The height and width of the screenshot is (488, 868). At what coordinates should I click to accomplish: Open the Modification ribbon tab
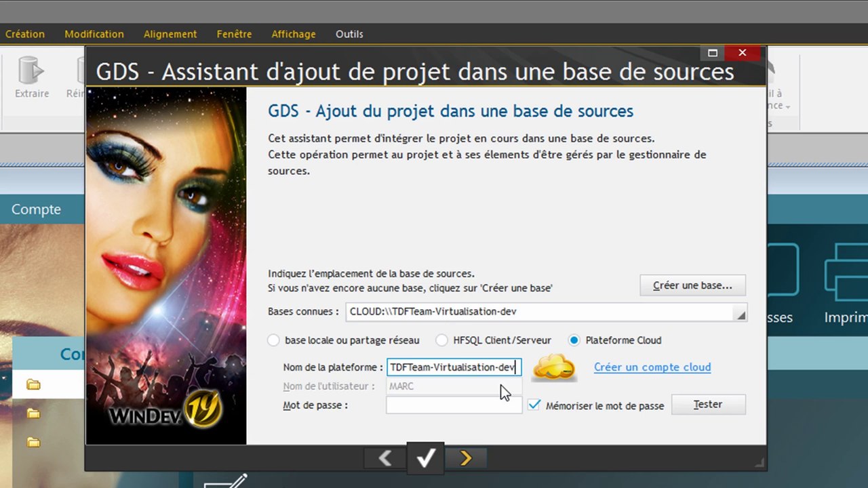point(94,34)
